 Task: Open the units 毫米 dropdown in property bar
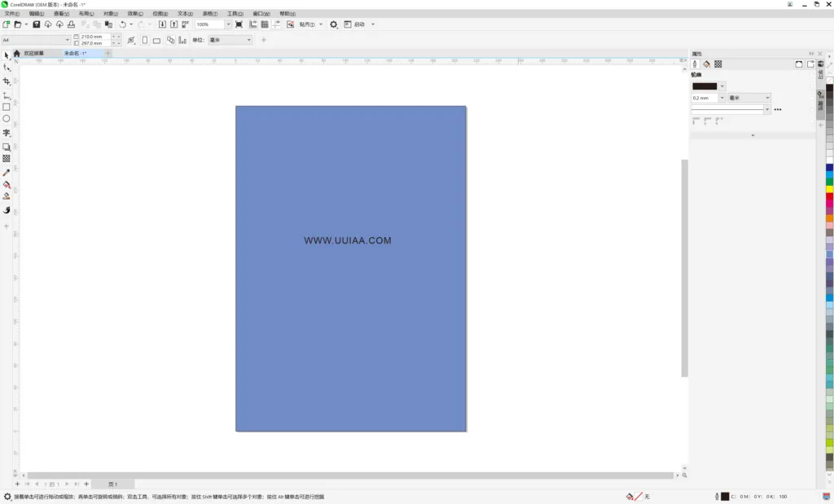(230, 40)
